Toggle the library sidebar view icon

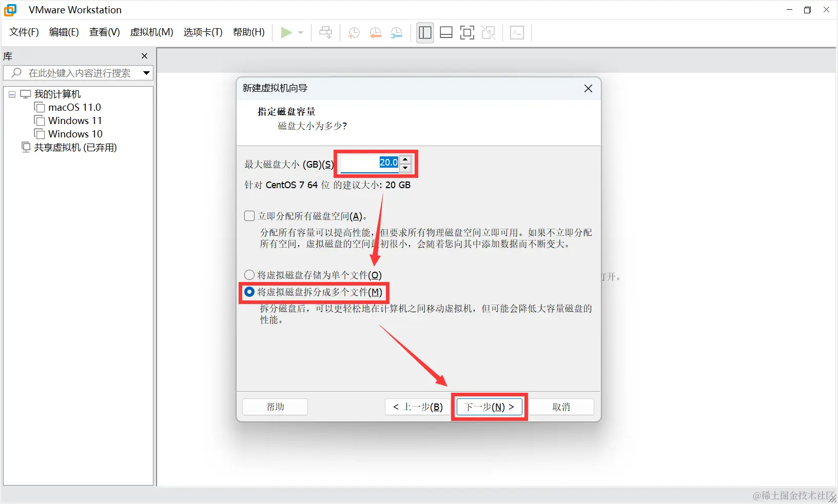click(x=425, y=33)
